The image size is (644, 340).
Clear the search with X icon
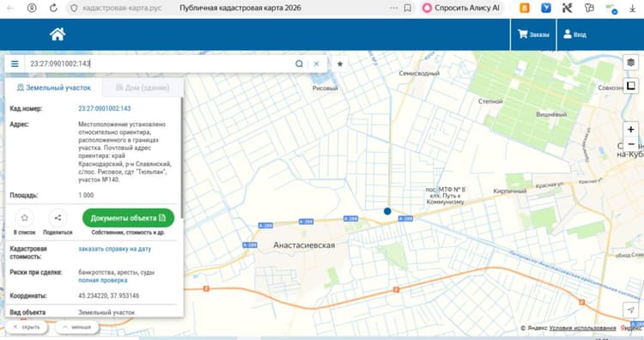tap(316, 64)
